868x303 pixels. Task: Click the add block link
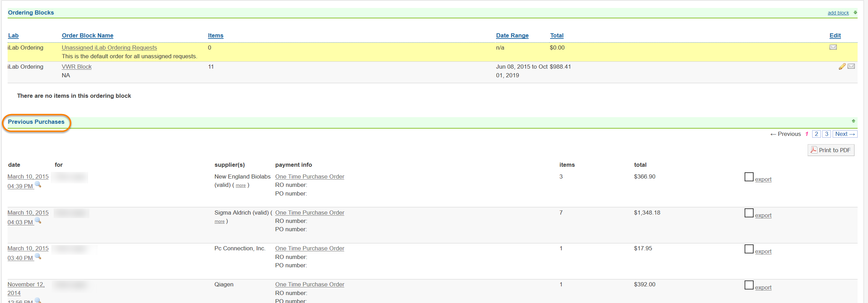coord(838,13)
